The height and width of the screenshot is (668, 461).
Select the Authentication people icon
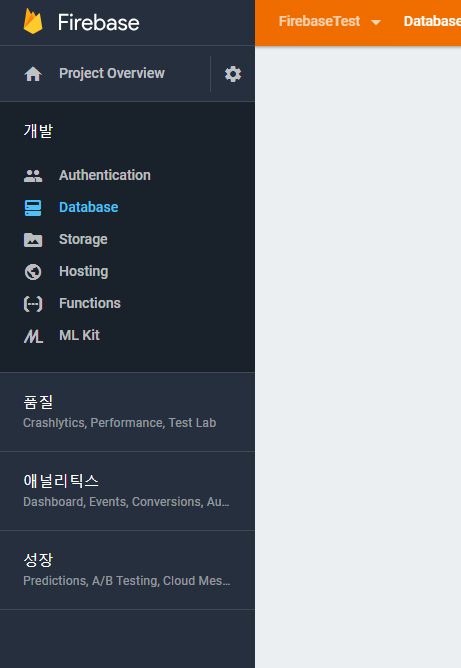33,176
